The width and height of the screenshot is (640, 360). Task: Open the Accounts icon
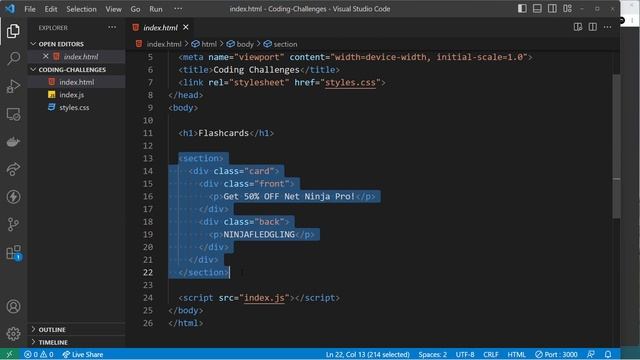pyautogui.click(x=13, y=307)
